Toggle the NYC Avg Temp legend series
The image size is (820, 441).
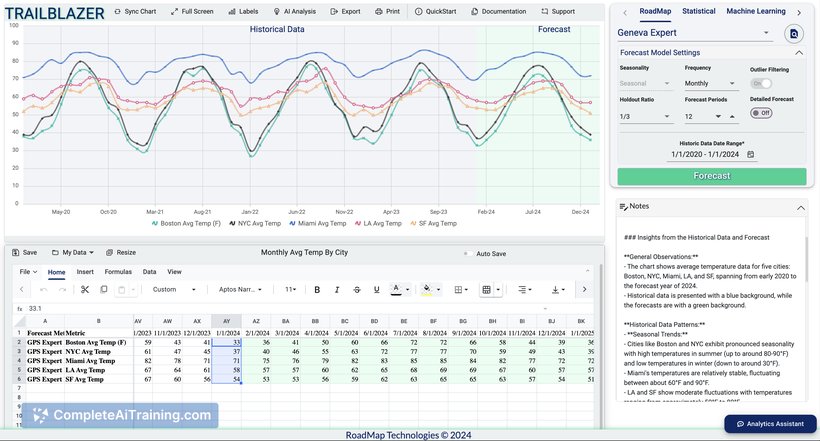tap(255, 223)
